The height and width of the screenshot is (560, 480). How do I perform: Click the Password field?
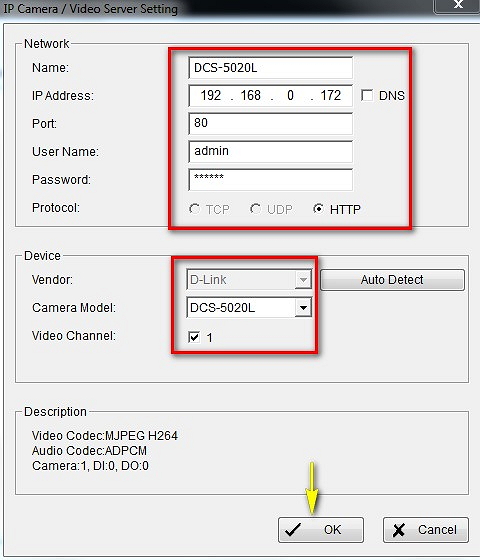pos(270,180)
